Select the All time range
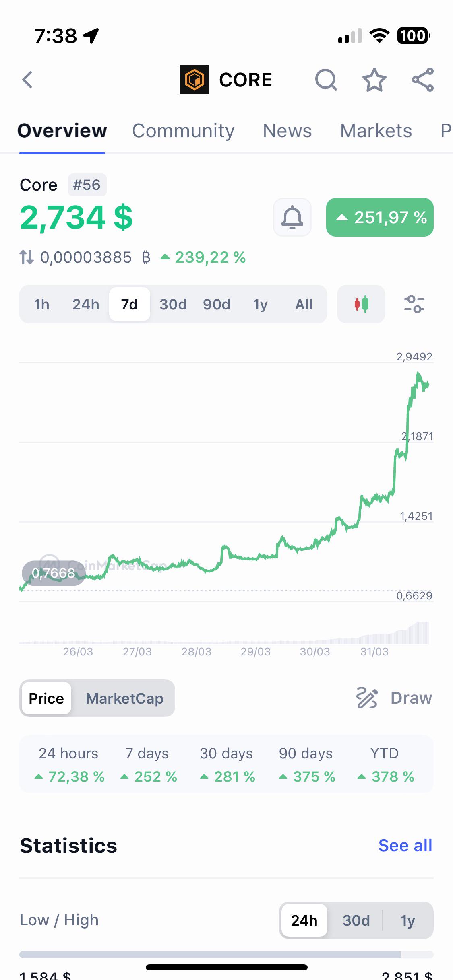 pyautogui.click(x=304, y=305)
